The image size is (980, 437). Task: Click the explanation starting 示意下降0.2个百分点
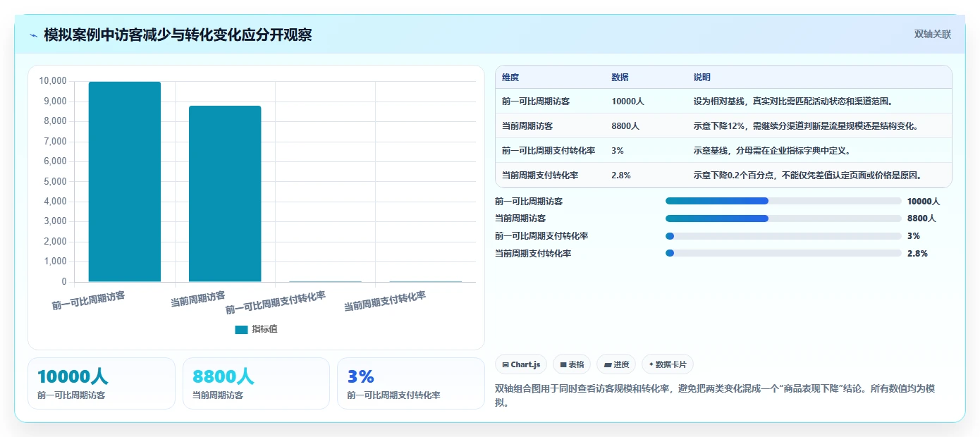809,175
